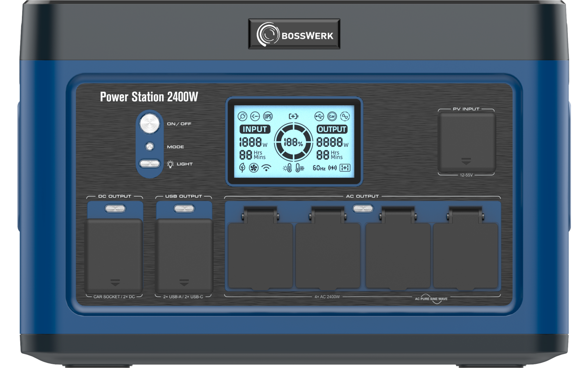Click the Power Station 2400W title text
Viewport: 588px width, 368px height.
coord(149,97)
